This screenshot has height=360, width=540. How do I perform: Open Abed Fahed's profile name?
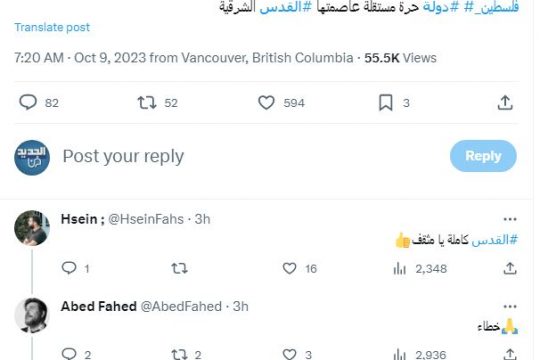(99, 306)
